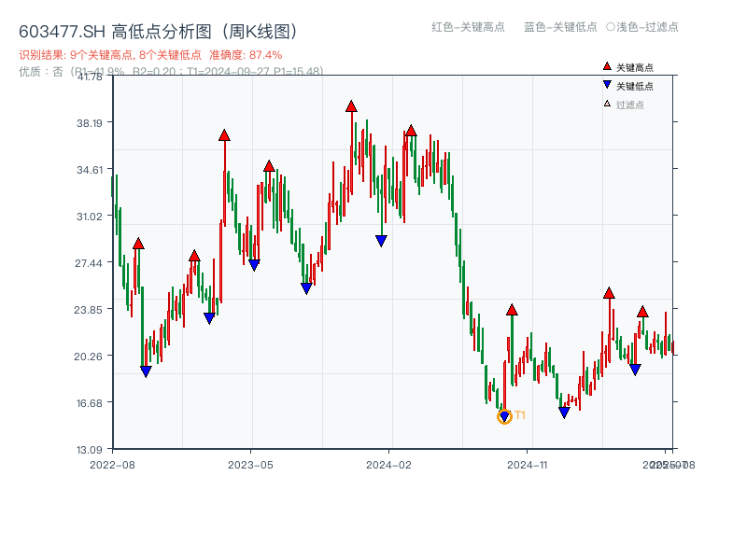The image size is (747, 560).
Task: Click the blue pullback marker near 2024-02
Action: coord(381,241)
